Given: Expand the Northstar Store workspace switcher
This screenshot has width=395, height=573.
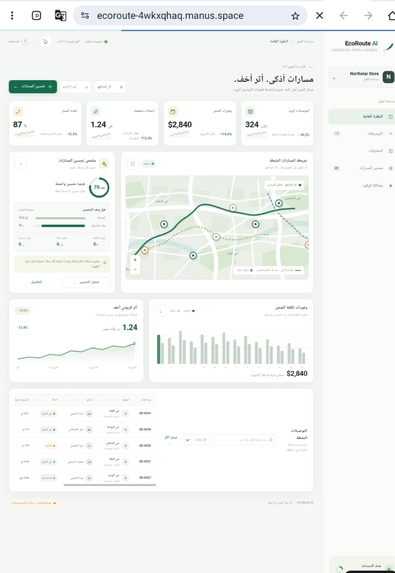Looking at the screenshot, I should coord(334,78).
